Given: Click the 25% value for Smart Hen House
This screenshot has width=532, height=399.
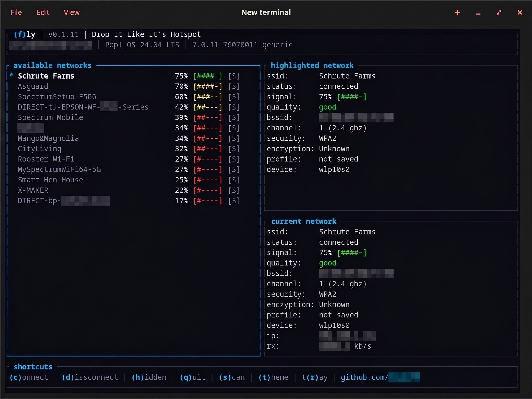Looking at the screenshot, I should pos(182,180).
